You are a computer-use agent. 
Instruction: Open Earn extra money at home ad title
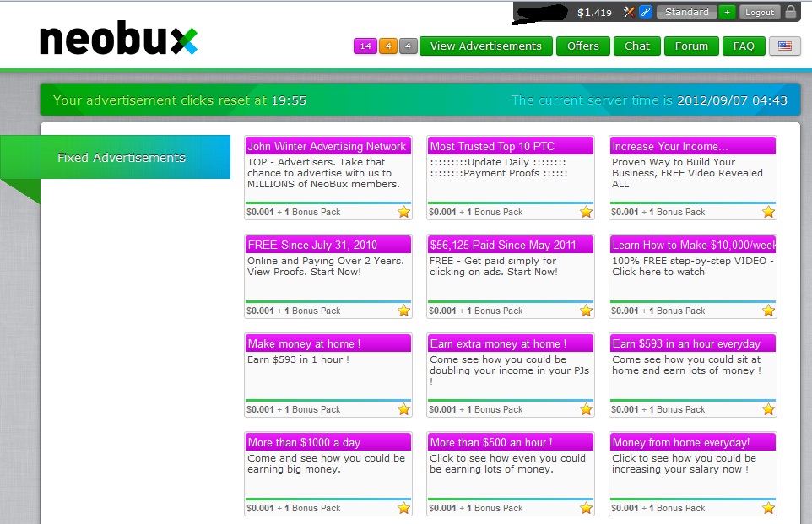click(498, 343)
